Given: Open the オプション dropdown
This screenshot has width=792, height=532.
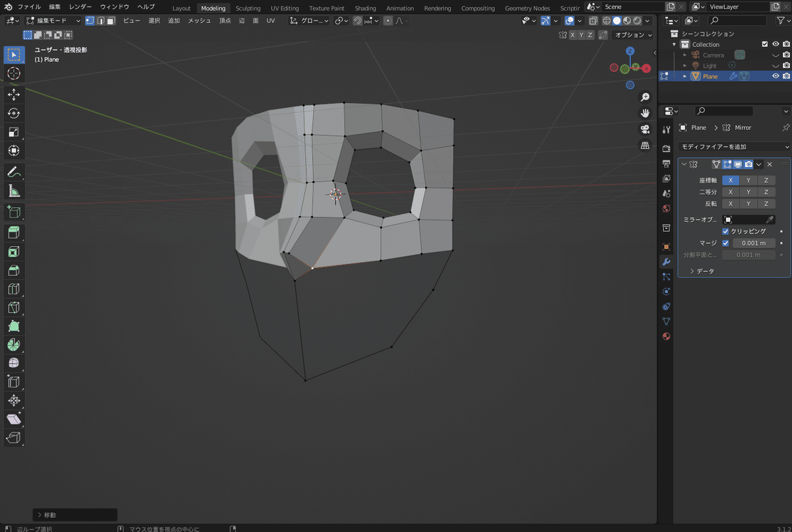Looking at the screenshot, I should click(x=632, y=35).
